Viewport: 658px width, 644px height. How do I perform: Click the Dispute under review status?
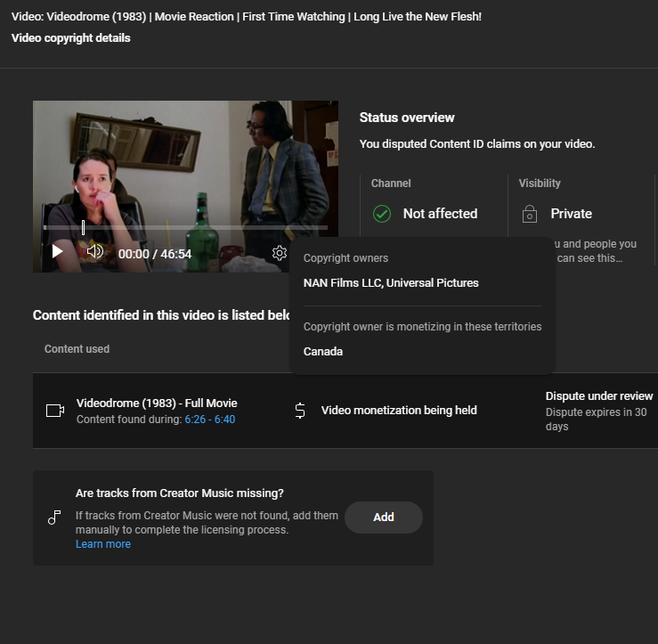(x=599, y=395)
